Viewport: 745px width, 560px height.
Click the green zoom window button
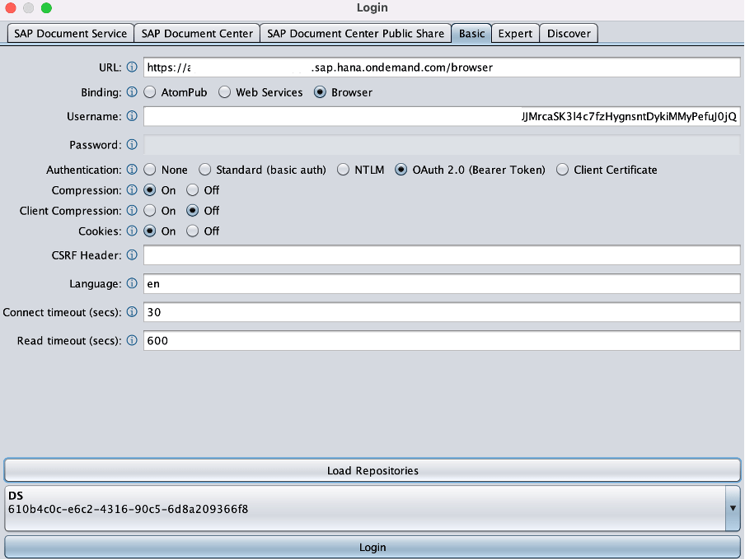(x=46, y=7)
